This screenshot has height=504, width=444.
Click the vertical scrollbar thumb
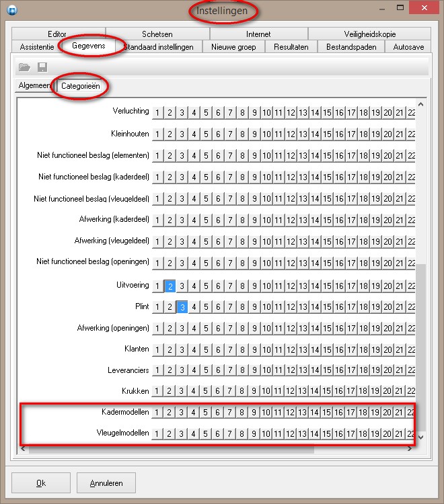coord(420,347)
